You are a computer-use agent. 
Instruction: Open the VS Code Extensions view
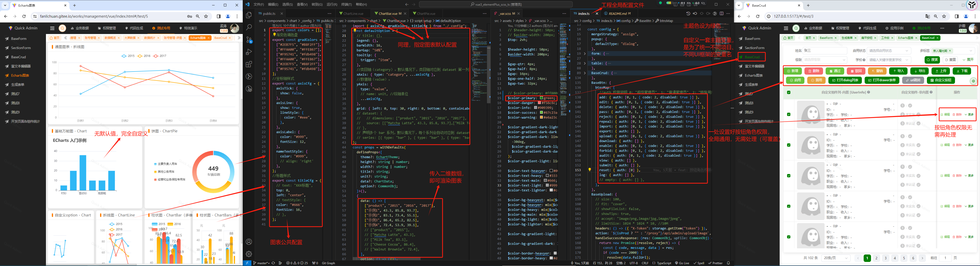coord(249,64)
